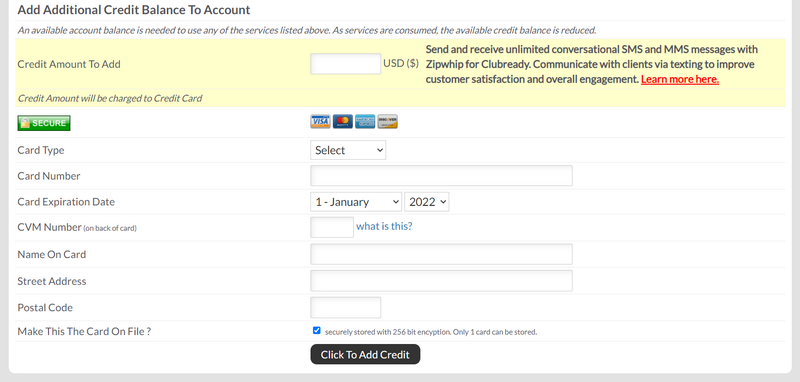Click the MasterCard logo icon

point(342,121)
